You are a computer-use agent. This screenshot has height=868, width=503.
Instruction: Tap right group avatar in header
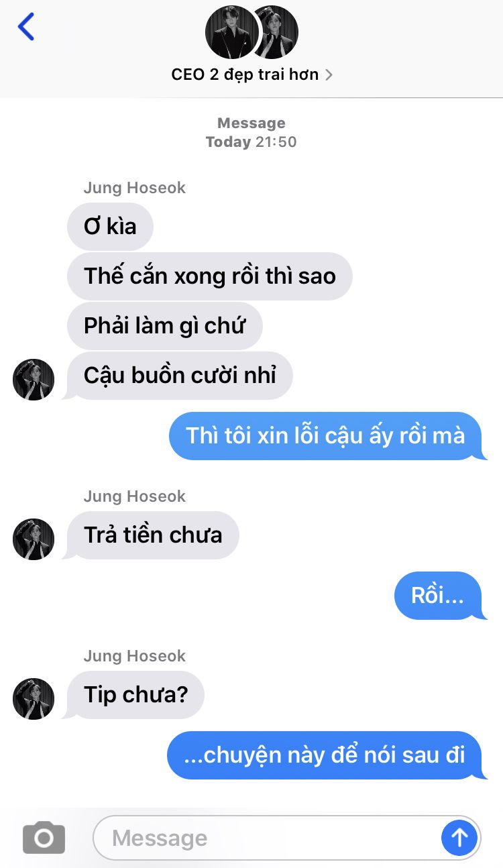pyautogui.click(x=278, y=32)
